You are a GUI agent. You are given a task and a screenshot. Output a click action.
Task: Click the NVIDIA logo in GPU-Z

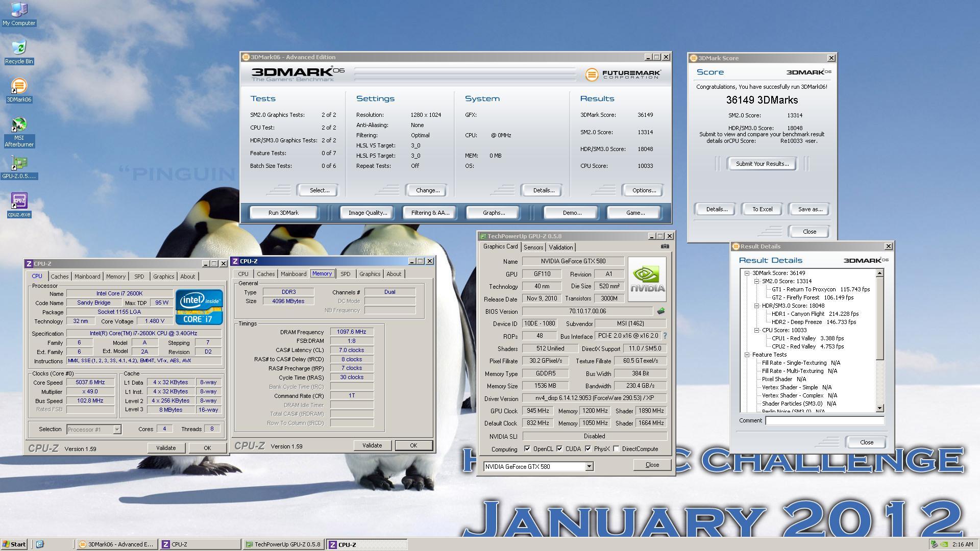pyautogui.click(x=647, y=279)
